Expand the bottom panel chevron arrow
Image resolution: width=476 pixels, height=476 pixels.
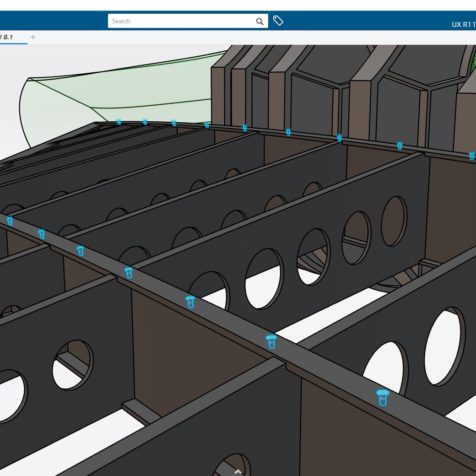238,472
